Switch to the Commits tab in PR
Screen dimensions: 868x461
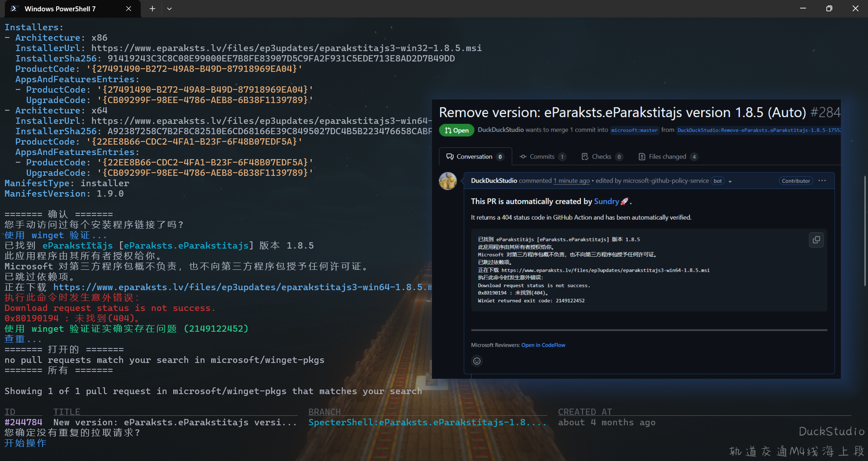pyautogui.click(x=543, y=156)
